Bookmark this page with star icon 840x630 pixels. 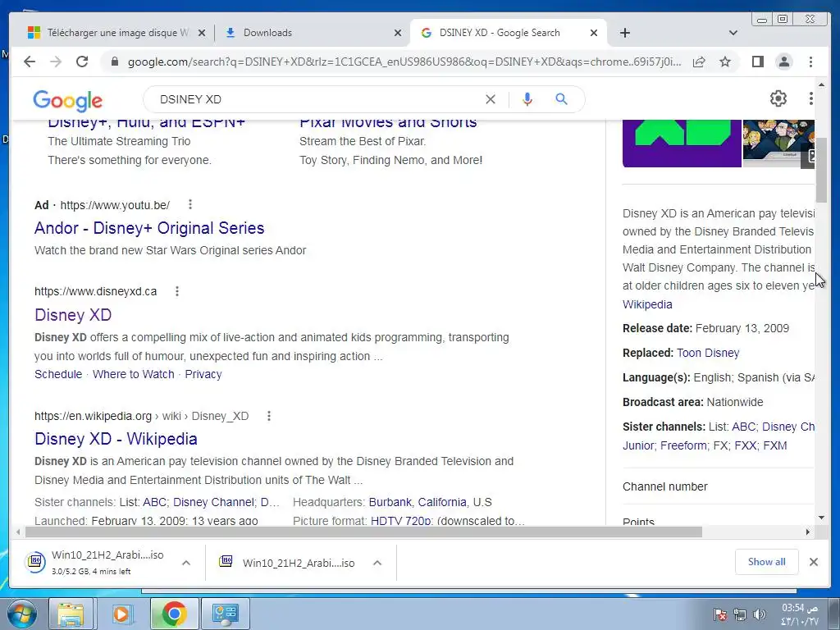725,62
